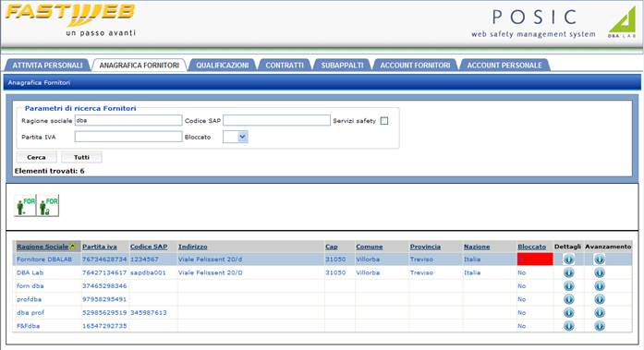This screenshot has width=644, height=350.
Task: Click the DBA Lab green triangle logo
Action: [x=622, y=22]
